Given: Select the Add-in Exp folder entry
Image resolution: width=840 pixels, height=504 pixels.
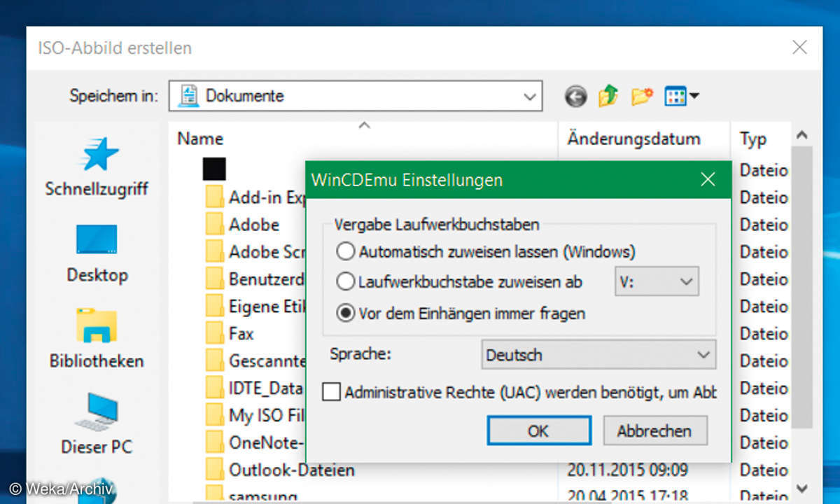Looking at the screenshot, I should pyautogui.click(x=255, y=197).
